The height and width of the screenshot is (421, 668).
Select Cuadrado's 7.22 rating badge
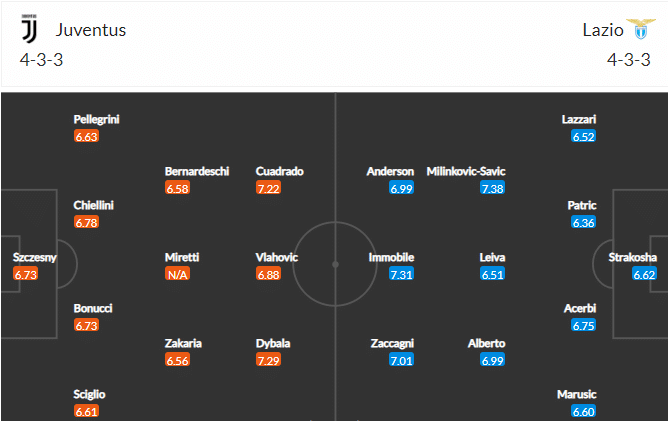(268, 188)
